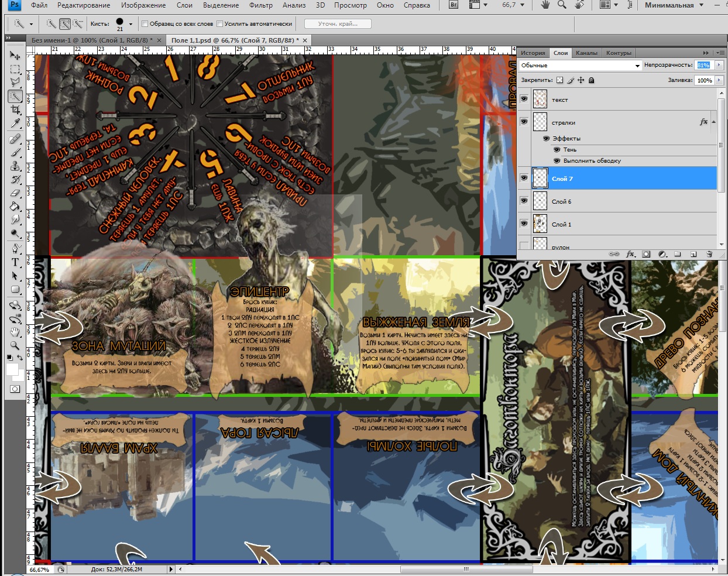Viewport: 728px width, 576px height.
Task: Select the Spot Healing Brush tool
Action: coord(15,139)
